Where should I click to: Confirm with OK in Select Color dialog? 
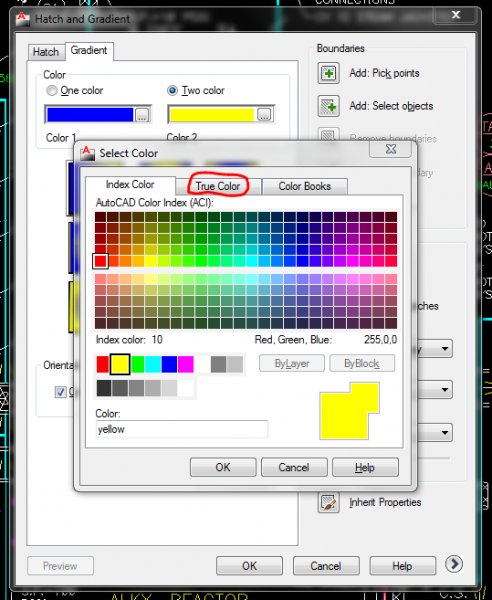point(223,467)
